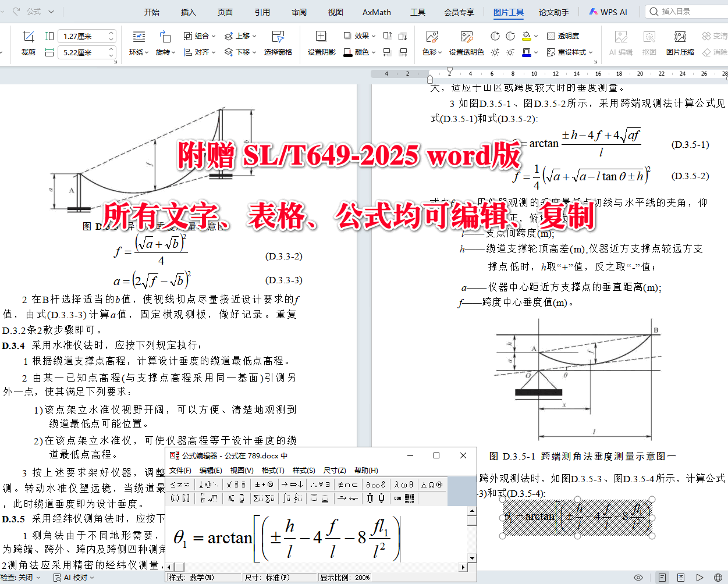Screen dimensions: 728x584
Task: Click the equation editor vertical scrollbar down arrow
Action: 472,558
